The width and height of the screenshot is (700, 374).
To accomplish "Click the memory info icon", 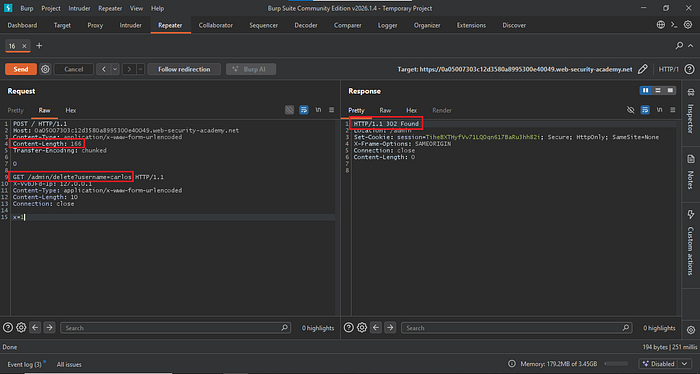I will (512, 364).
